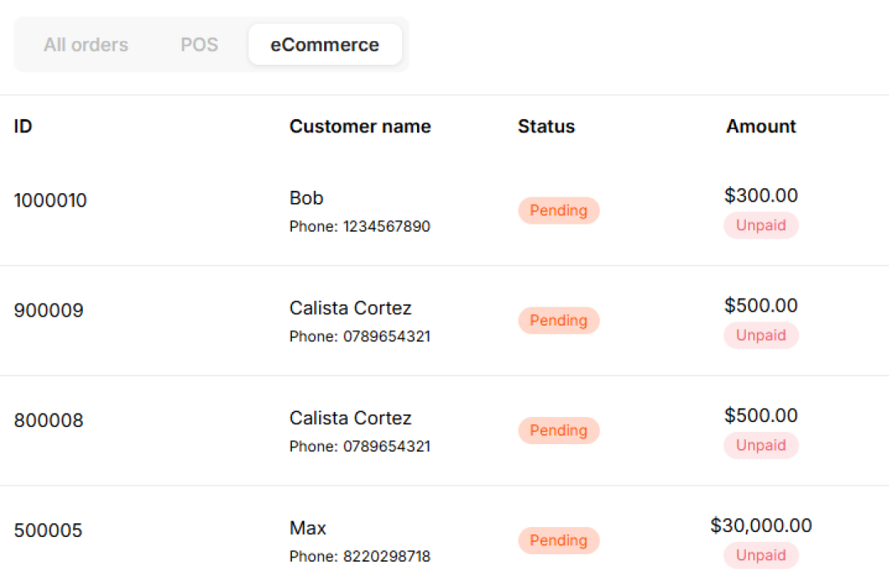Click customer name Max
889x588 pixels.
click(308, 528)
